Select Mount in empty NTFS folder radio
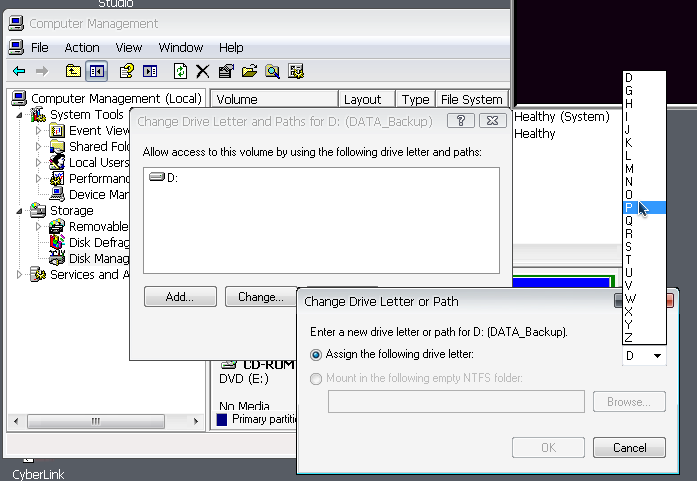The image size is (697, 481). click(316, 378)
